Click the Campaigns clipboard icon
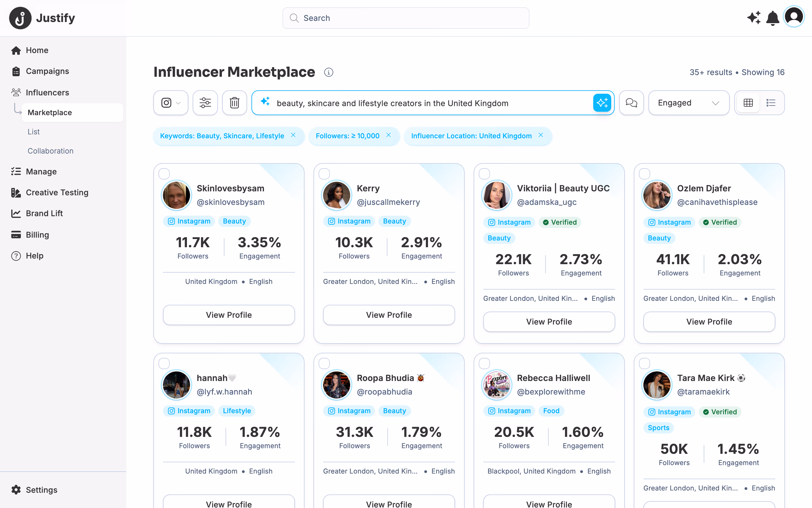 [x=16, y=71]
